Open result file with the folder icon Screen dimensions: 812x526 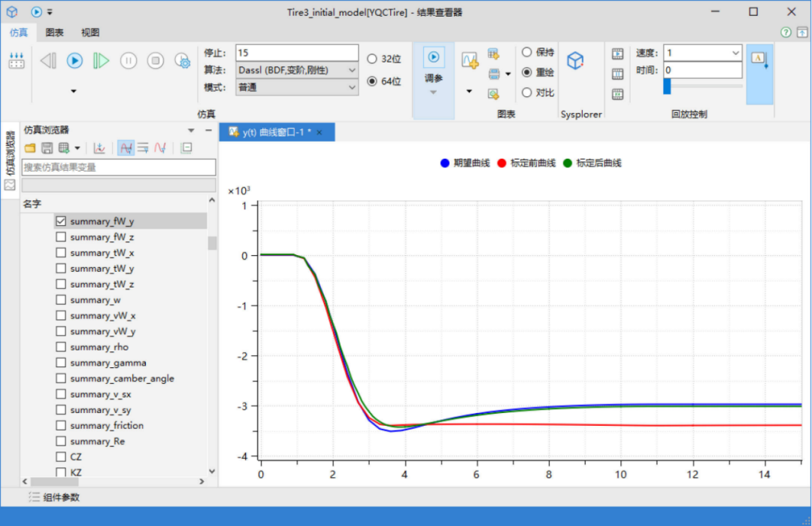(30, 148)
